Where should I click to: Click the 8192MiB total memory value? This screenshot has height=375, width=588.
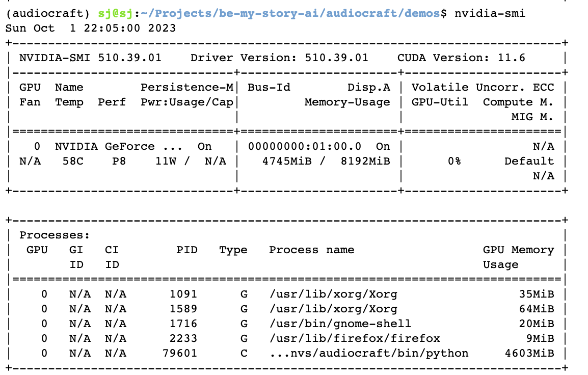365,161
